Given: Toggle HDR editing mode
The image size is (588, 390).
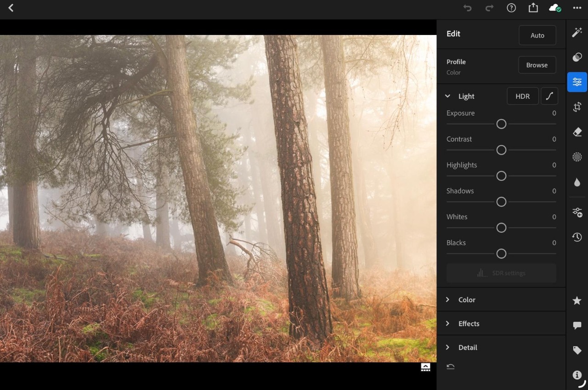Looking at the screenshot, I should click(x=522, y=96).
